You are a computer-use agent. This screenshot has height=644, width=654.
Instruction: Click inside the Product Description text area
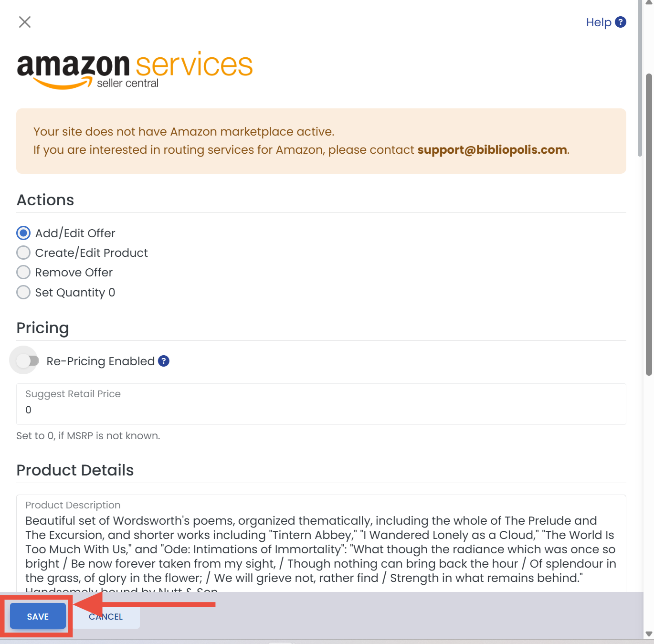pyautogui.click(x=321, y=544)
